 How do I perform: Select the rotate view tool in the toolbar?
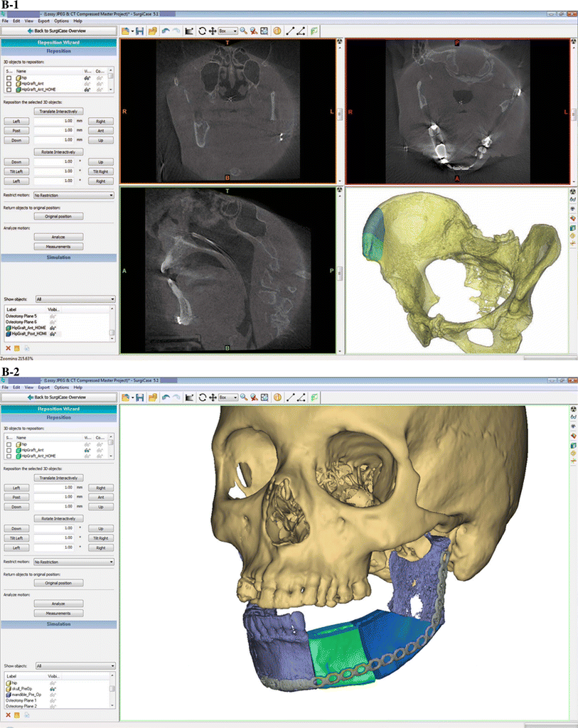203,31
